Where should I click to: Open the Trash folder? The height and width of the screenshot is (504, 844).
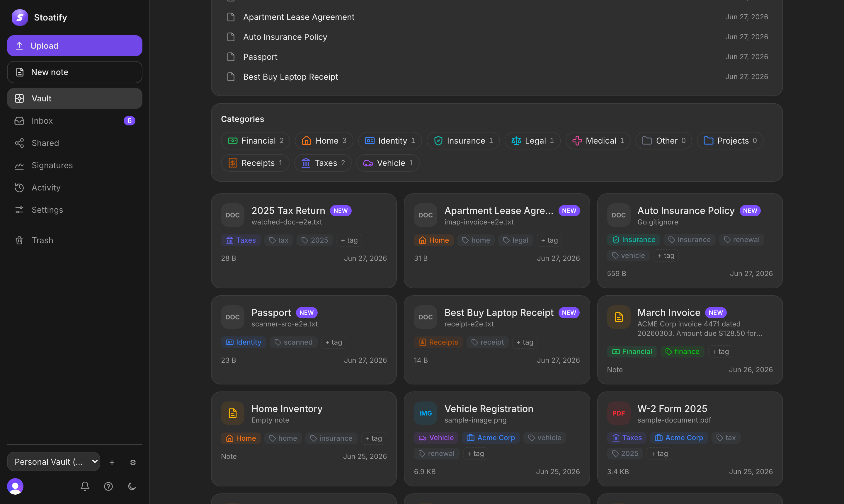click(75, 240)
